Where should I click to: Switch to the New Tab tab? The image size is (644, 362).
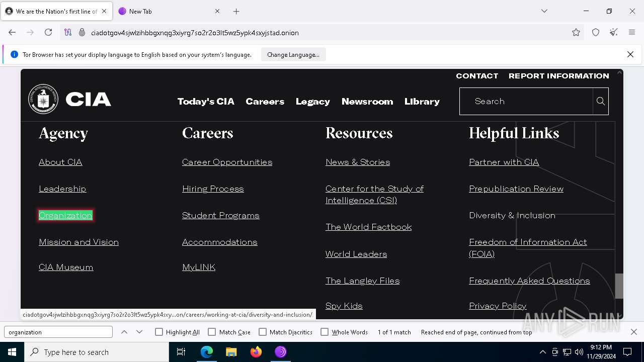[x=169, y=11]
